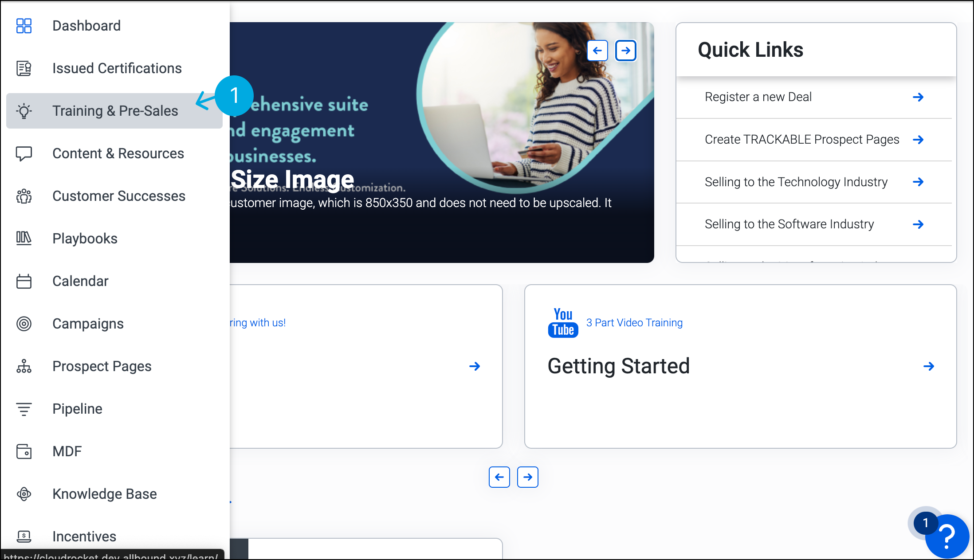Open Issued Certifications from the sidebar
The image size is (974, 560).
[x=114, y=68]
